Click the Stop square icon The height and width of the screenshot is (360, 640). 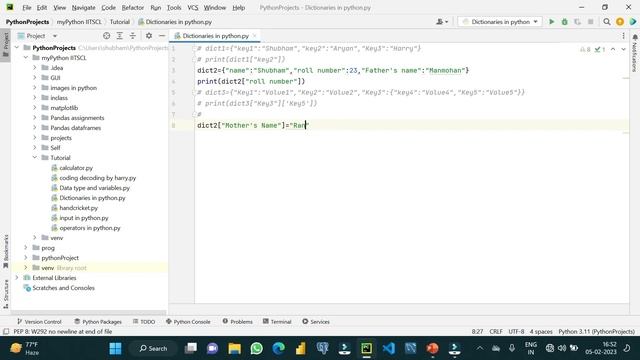590,22
